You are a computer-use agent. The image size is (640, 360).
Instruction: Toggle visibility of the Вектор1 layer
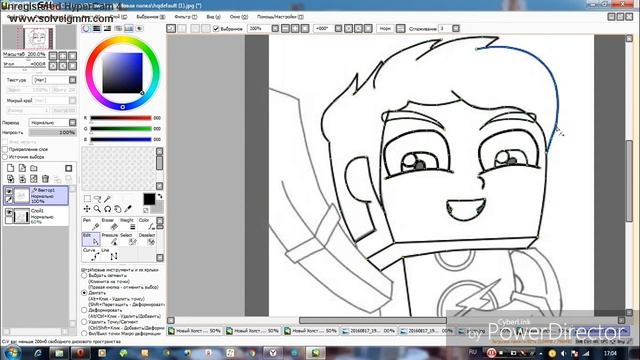(x=9, y=191)
